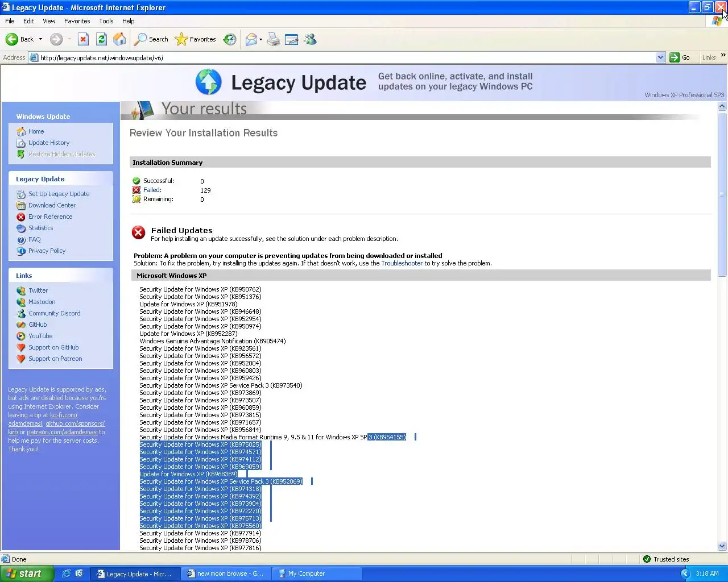This screenshot has width=728, height=582.
Task: Click the Stop loading icon
Action: tap(83, 39)
